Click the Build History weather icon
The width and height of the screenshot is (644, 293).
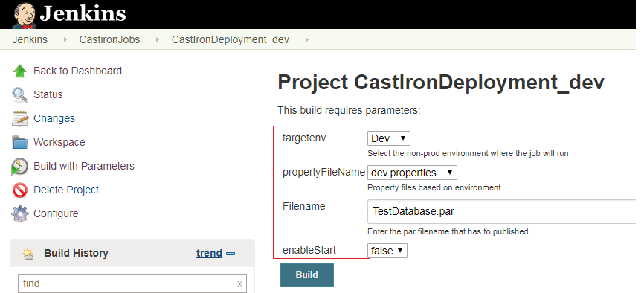(28, 254)
